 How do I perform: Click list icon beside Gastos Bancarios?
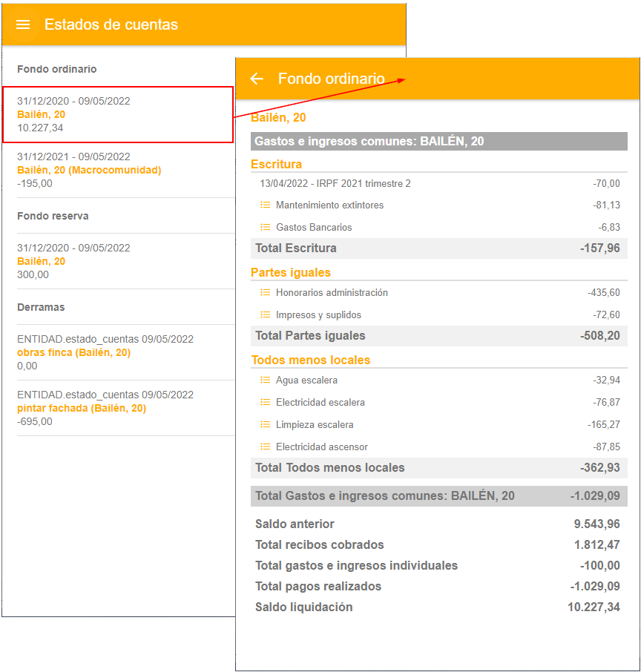pyautogui.click(x=266, y=227)
